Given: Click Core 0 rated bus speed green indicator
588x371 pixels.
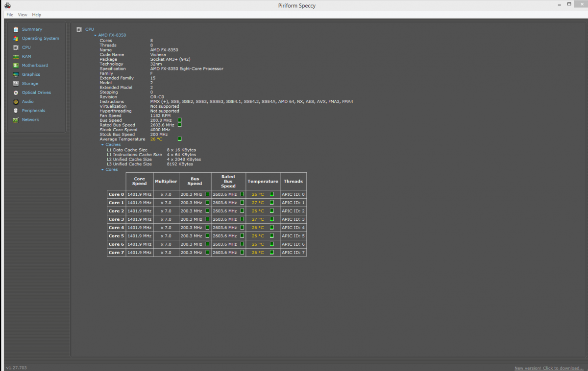Looking at the screenshot, I should (242, 194).
